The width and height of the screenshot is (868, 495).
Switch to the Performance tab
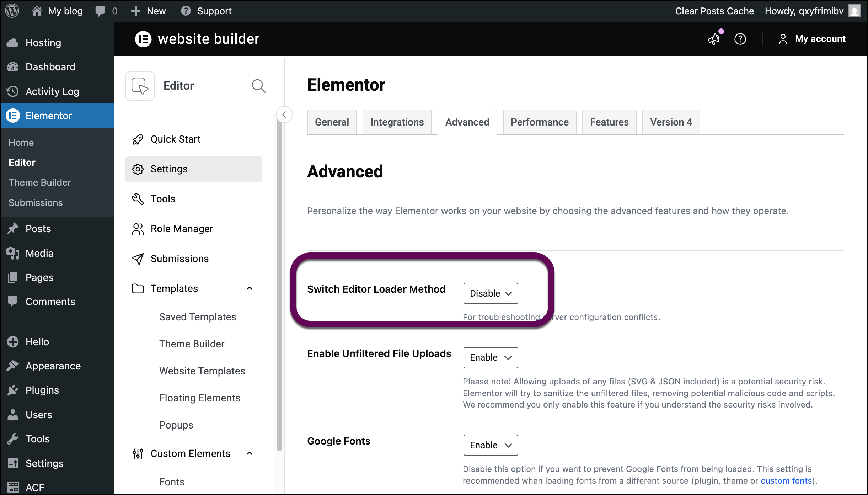[539, 122]
